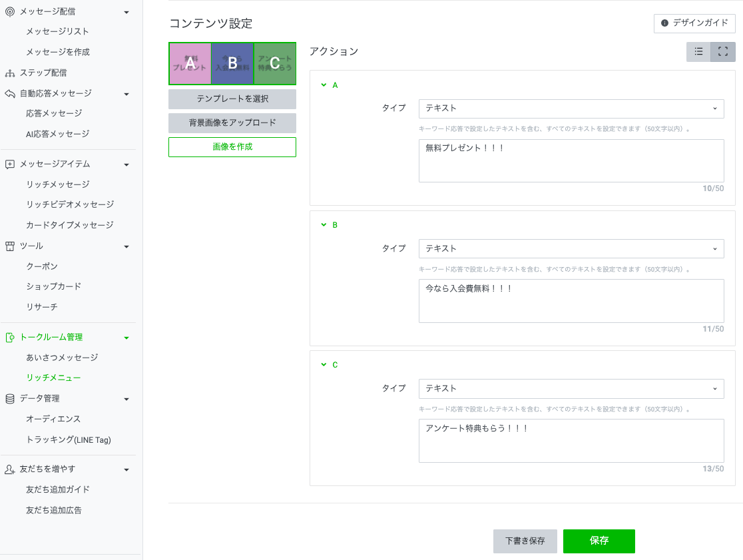Open AI応答メッセージ in sidebar
The height and width of the screenshot is (560, 743).
pyautogui.click(x=58, y=134)
